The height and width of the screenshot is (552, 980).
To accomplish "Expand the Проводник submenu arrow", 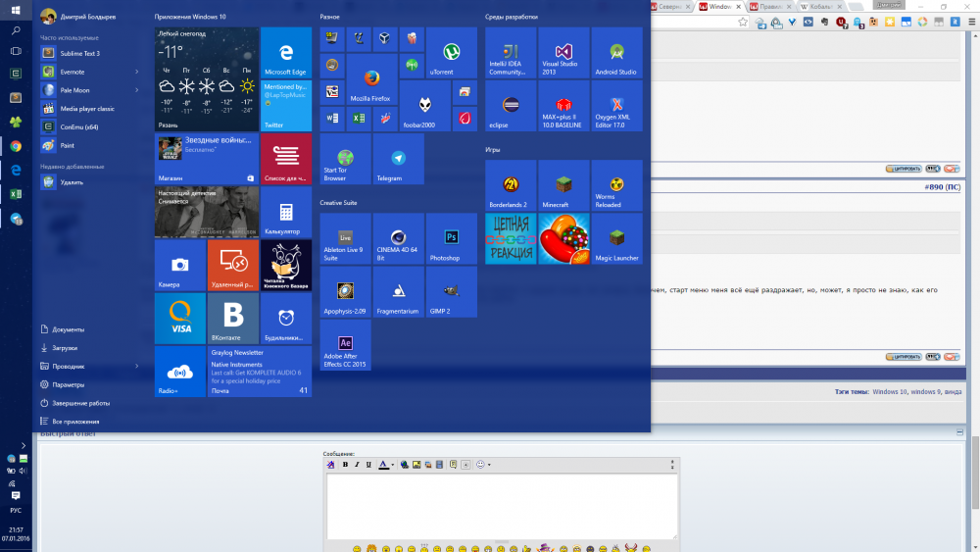I will (x=137, y=367).
